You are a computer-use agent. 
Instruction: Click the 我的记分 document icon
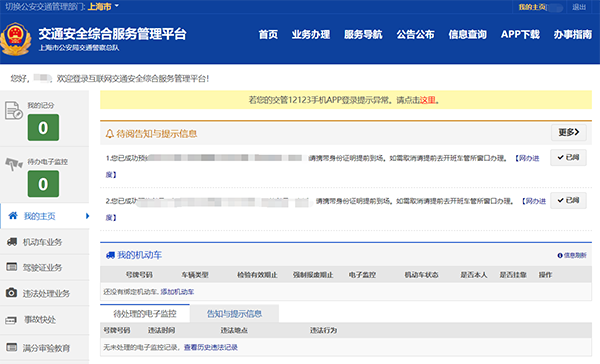(14, 111)
